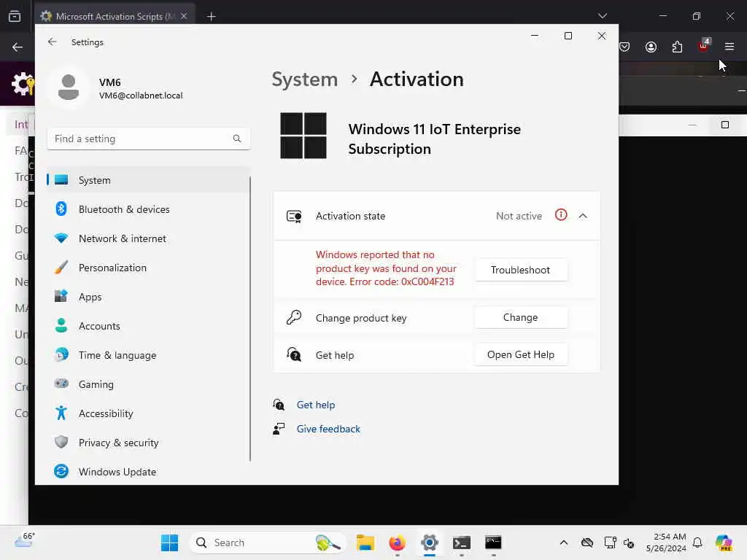Collapse the Activation state section
Screen dimensions: 747x560
click(583, 216)
